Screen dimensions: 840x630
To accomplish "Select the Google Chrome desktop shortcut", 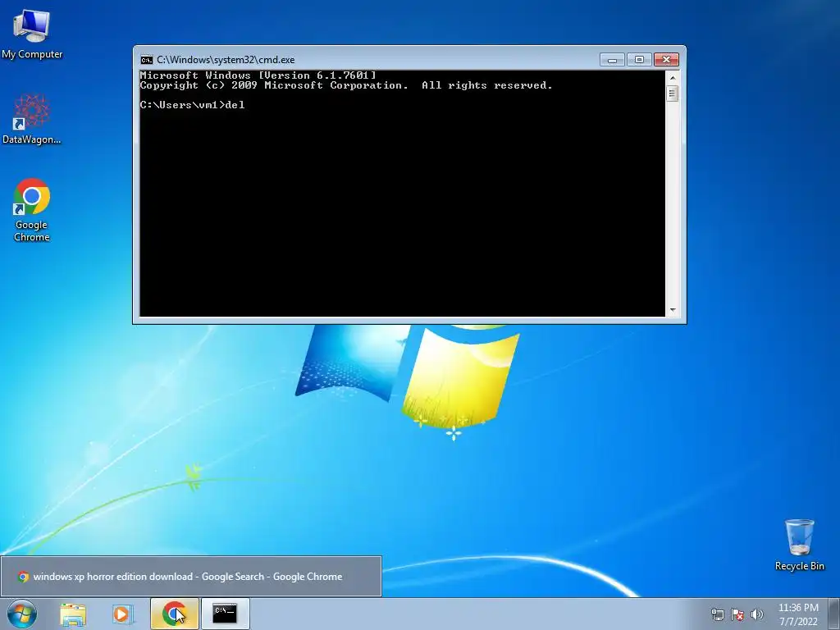I will 32,210.
